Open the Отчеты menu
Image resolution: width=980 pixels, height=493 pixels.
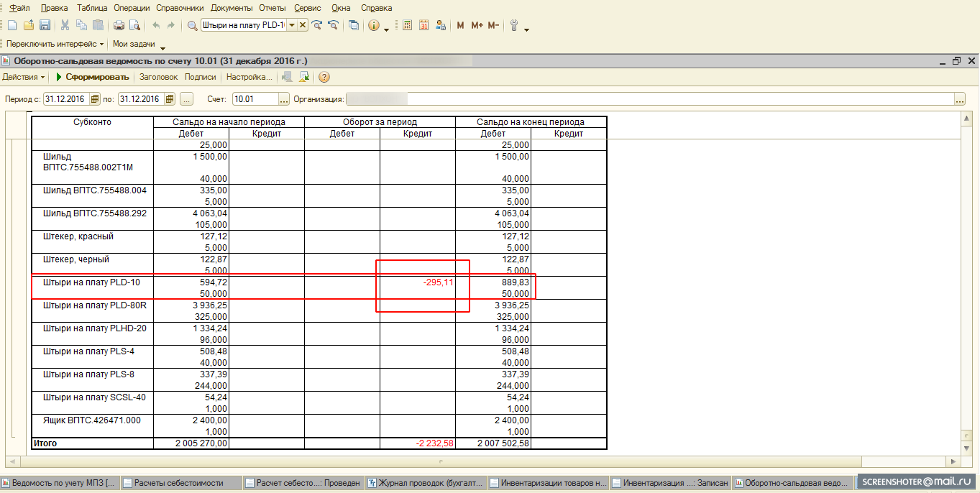tap(273, 8)
